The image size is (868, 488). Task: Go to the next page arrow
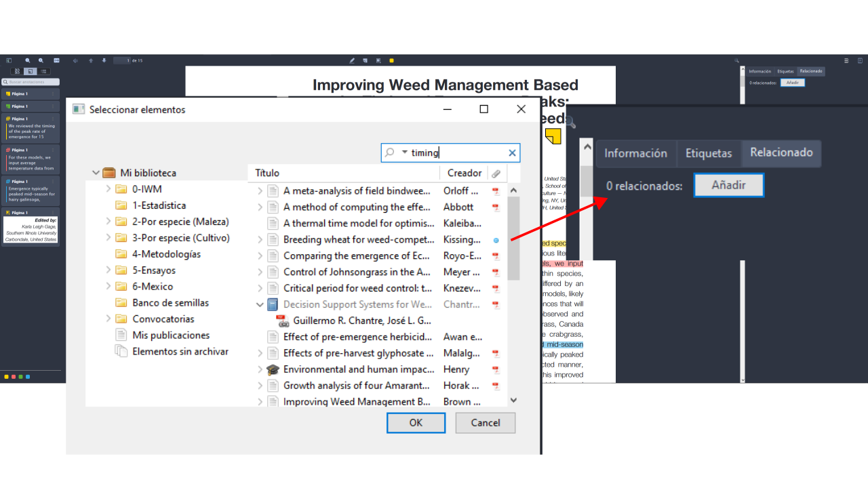[104, 60]
